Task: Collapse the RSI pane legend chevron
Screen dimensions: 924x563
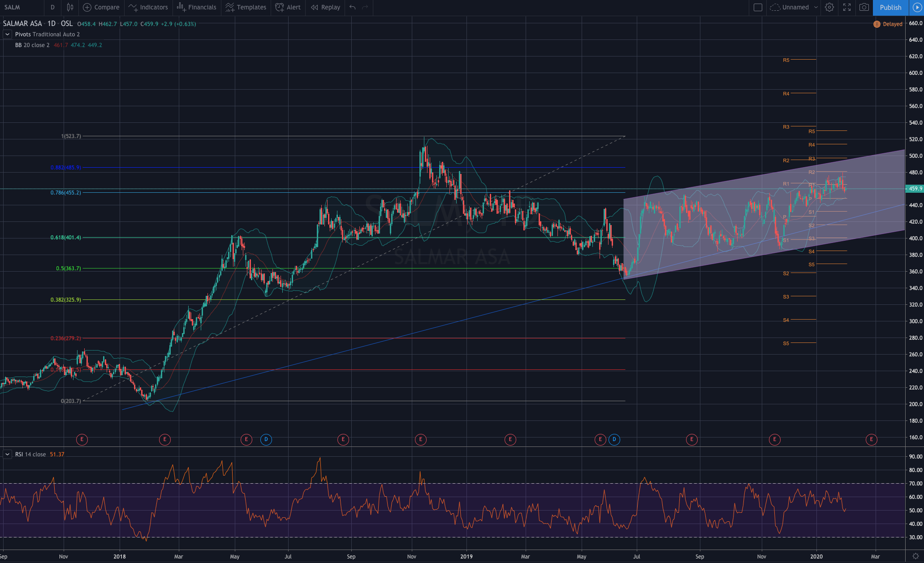Action: [7, 454]
